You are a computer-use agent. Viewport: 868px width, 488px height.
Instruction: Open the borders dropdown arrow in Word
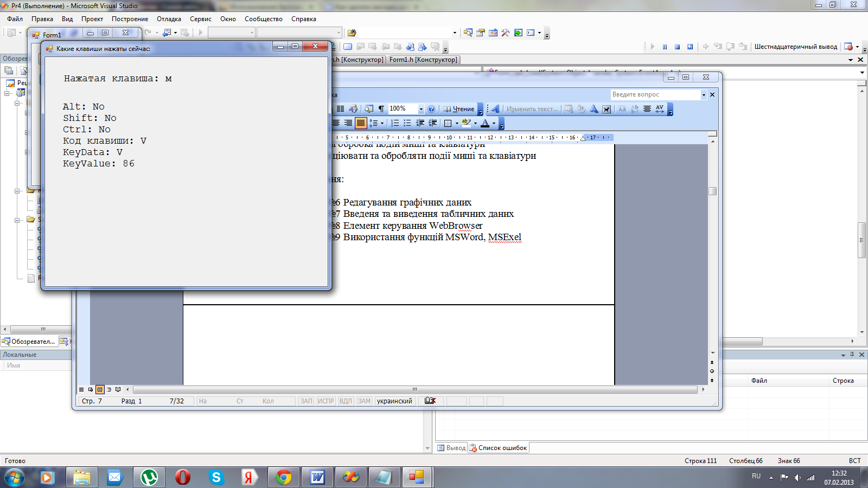[x=457, y=123]
